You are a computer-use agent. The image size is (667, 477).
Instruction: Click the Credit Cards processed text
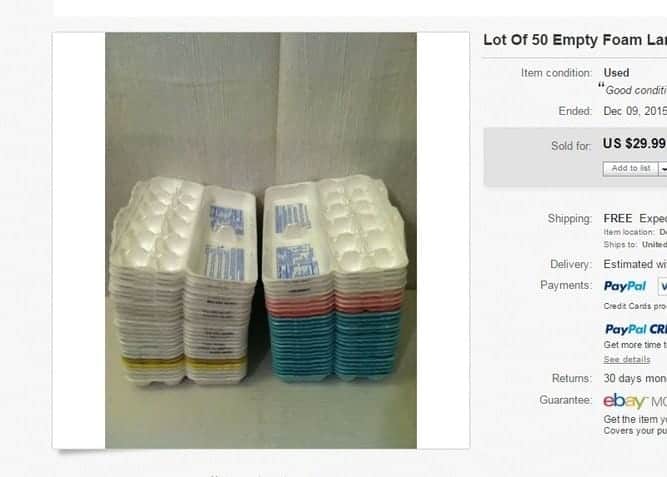click(x=635, y=306)
